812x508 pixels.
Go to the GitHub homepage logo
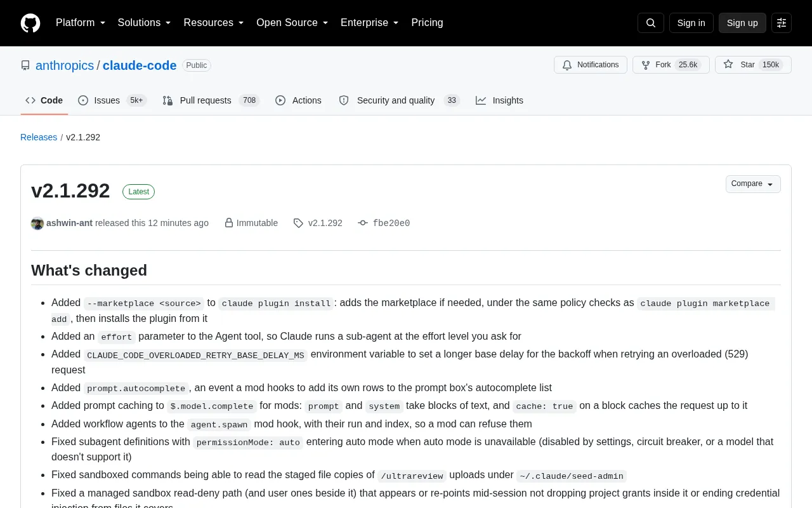pyautogui.click(x=30, y=23)
